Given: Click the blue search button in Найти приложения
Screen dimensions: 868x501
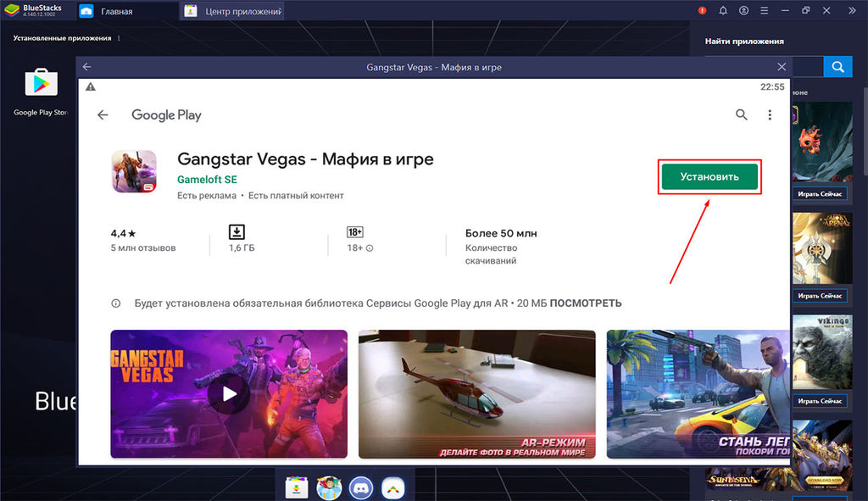Looking at the screenshot, I should tap(838, 67).
